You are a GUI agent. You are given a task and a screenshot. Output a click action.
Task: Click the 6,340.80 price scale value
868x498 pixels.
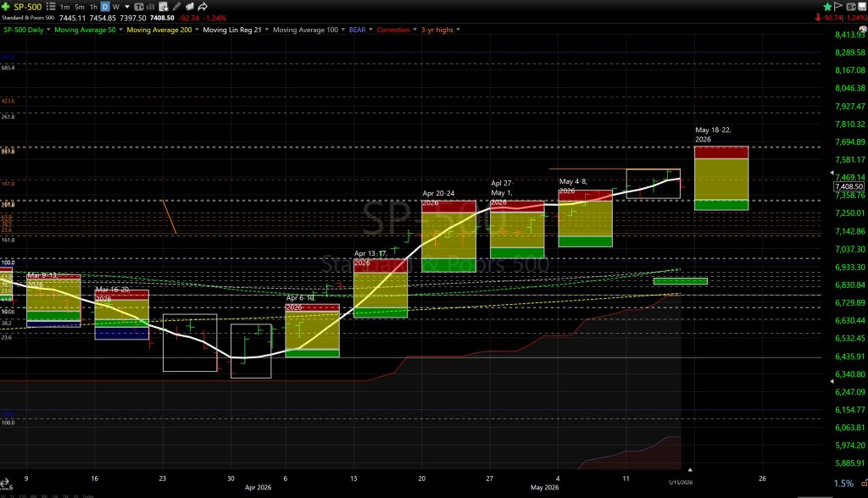tap(849, 374)
